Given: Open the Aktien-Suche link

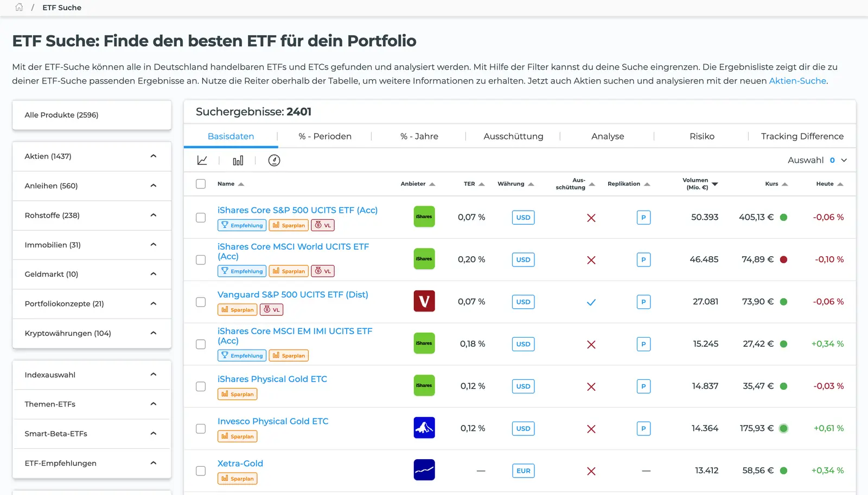Looking at the screenshot, I should [x=797, y=81].
